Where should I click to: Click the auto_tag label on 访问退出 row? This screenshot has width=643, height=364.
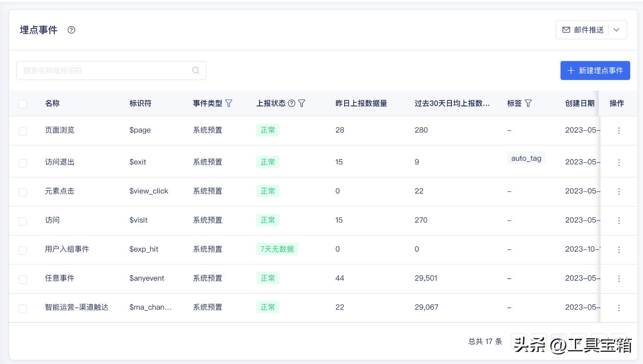click(x=526, y=158)
